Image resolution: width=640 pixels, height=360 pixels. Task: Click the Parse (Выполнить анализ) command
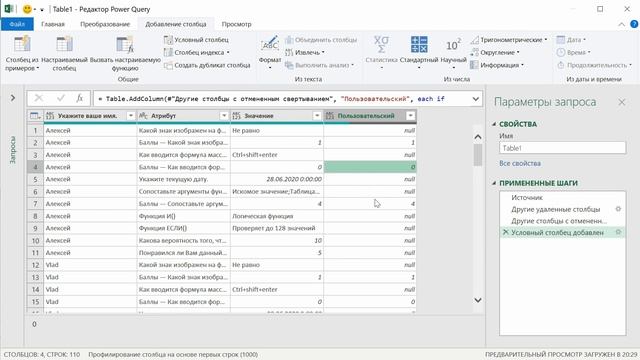coord(319,65)
